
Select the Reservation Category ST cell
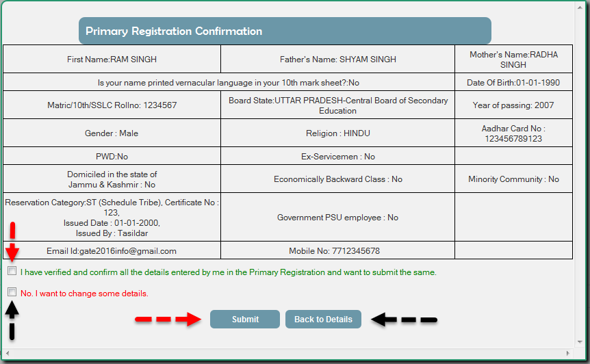point(112,218)
